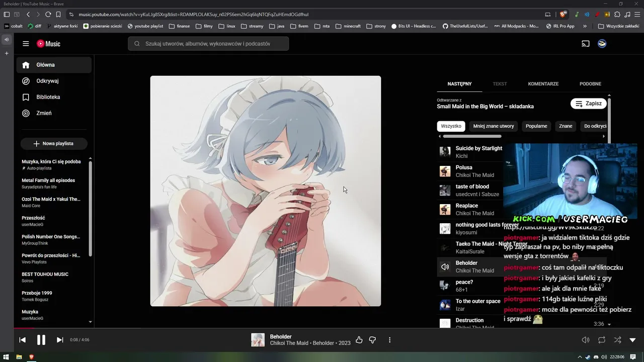
Task: Switch to the PODOBNE tab
Action: tap(590, 84)
